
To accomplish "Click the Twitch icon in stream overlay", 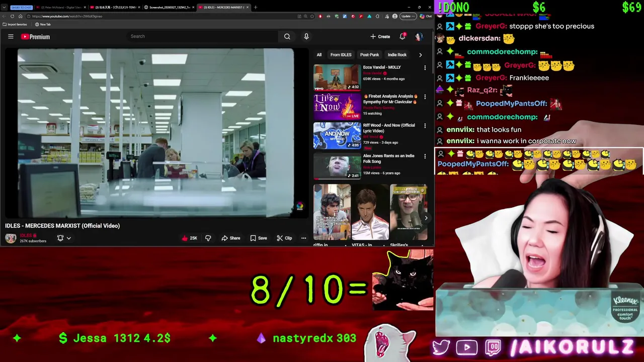I will coord(494,347).
